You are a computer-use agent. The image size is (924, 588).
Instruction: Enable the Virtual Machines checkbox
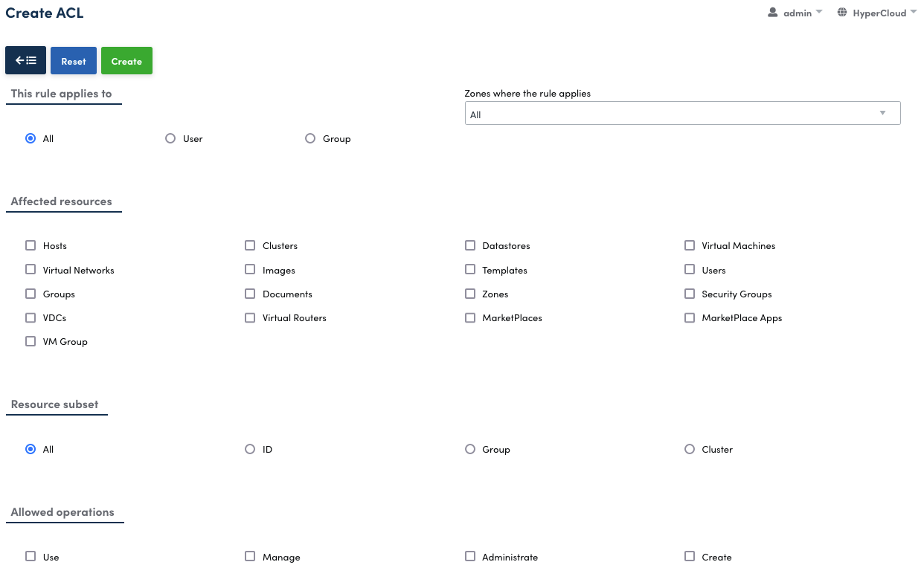[690, 245]
